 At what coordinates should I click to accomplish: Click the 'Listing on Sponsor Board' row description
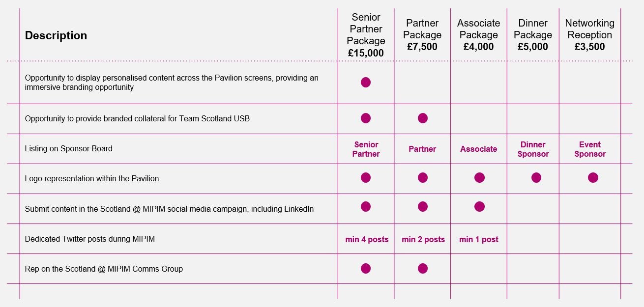(69, 149)
